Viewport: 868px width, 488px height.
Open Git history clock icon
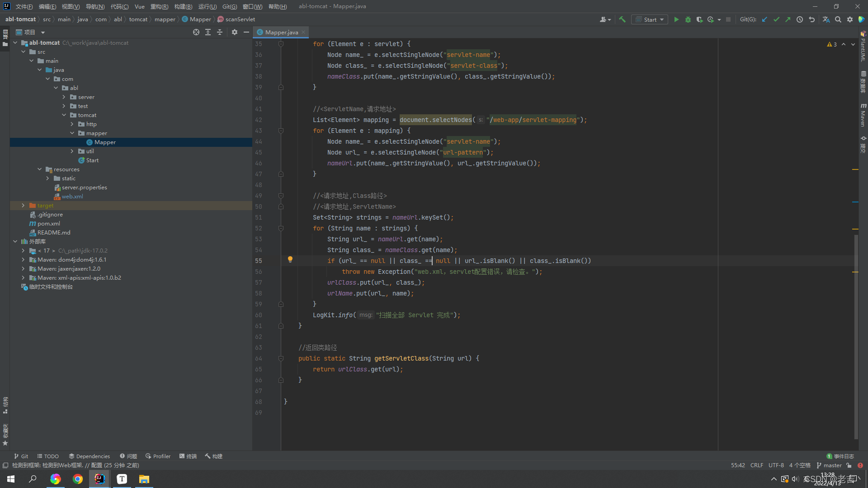click(x=800, y=19)
